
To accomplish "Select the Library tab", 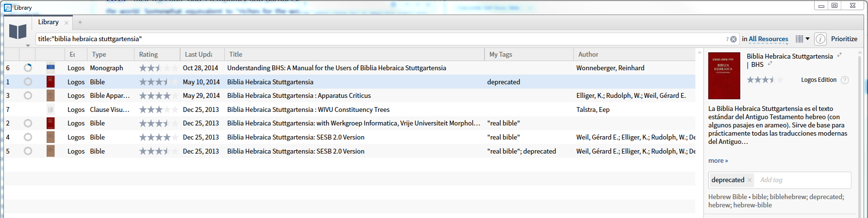I will coord(49,22).
